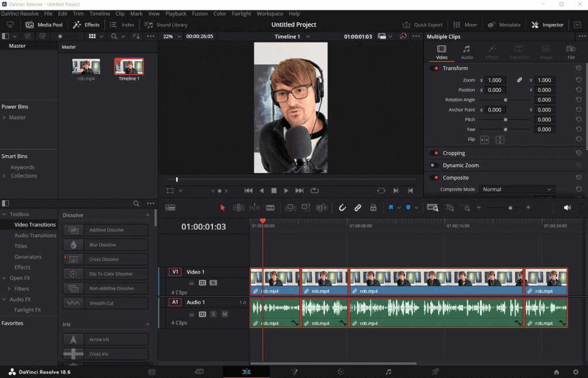Switch to Inspector File tab
The image size is (588, 378).
[x=571, y=52]
